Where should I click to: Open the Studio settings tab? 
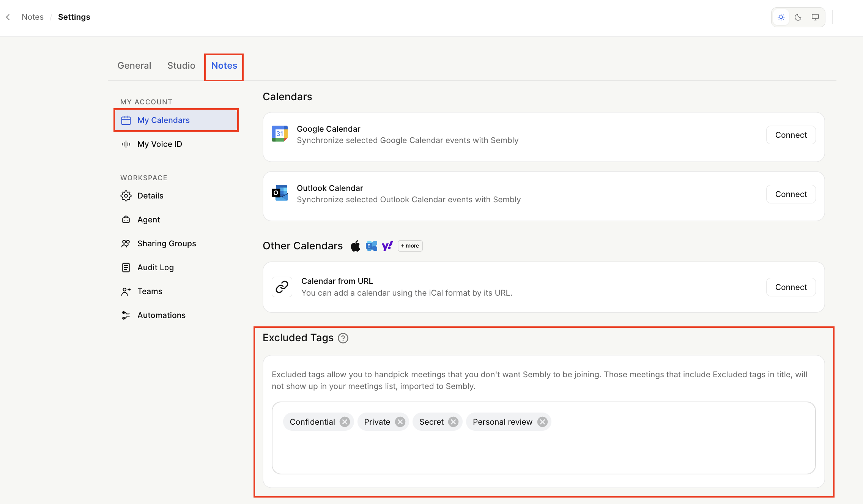point(181,66)
